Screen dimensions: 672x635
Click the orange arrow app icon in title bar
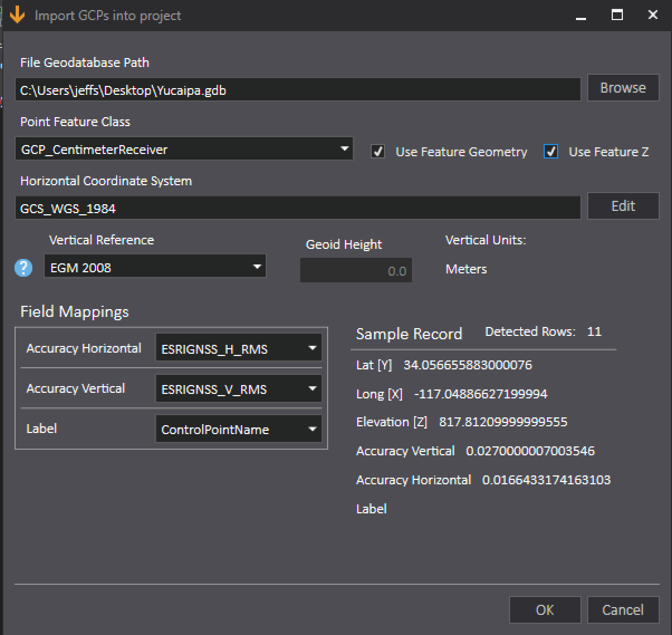[x=17, y=15]
